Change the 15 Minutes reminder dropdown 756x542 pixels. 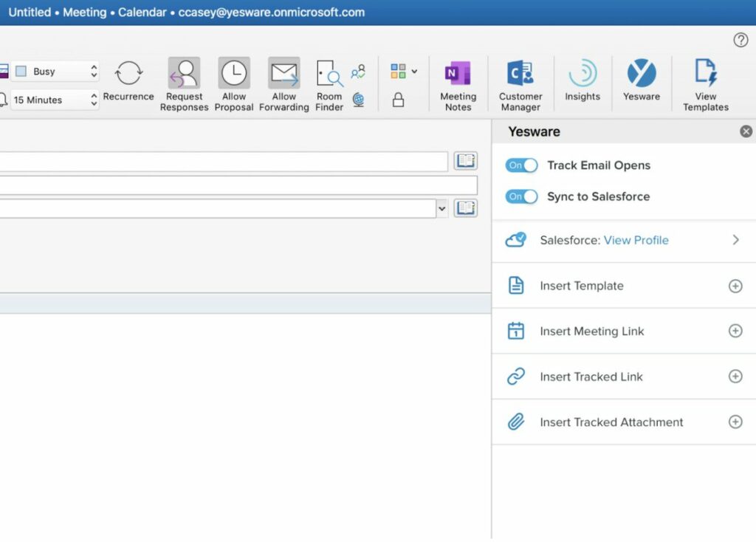[x=56, y=100]
